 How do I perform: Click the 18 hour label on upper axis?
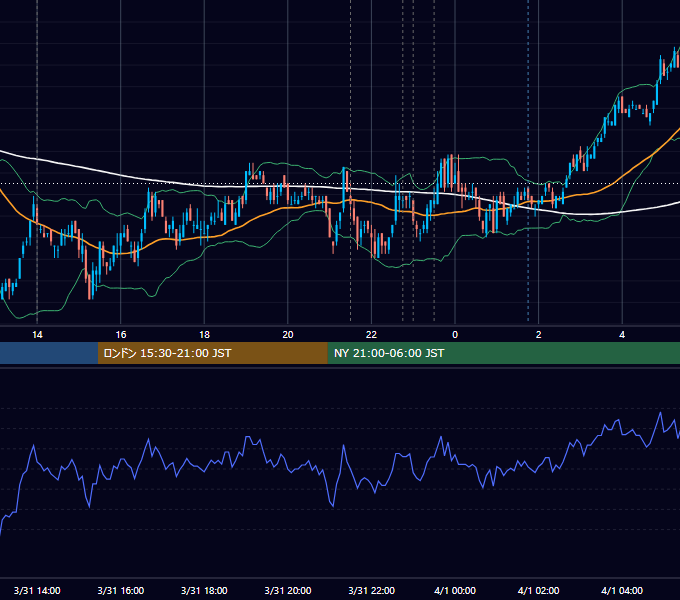[x=204, y=335]
